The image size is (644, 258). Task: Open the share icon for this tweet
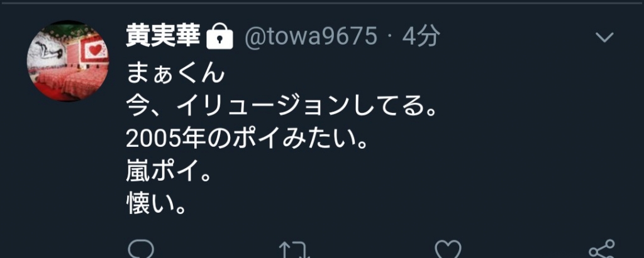[x=602, y=249]
